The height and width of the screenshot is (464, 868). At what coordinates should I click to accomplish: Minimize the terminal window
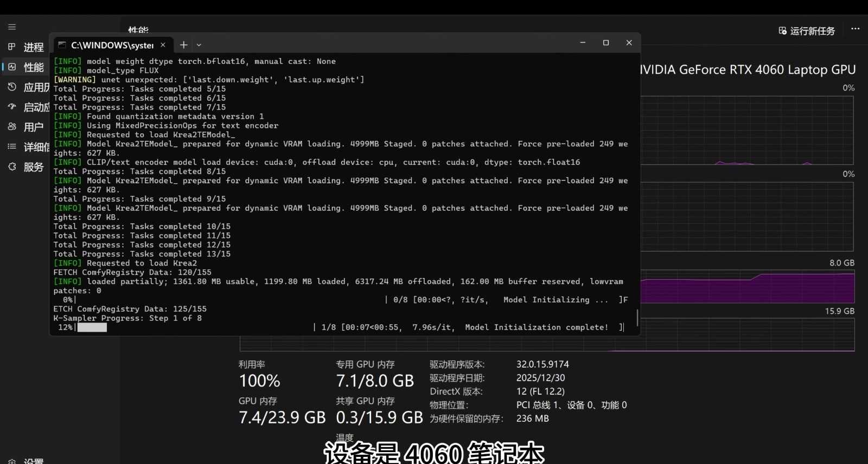583,43
